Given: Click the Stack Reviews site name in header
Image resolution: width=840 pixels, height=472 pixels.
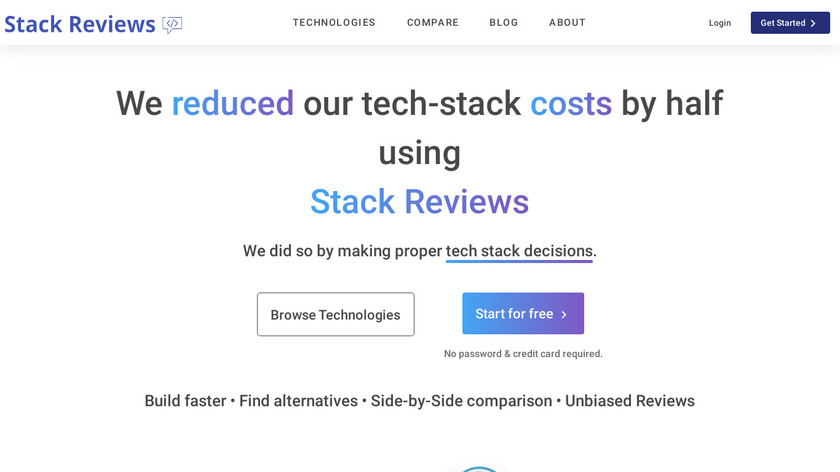Looking at the screenshot, I should [x=80, y=24].
